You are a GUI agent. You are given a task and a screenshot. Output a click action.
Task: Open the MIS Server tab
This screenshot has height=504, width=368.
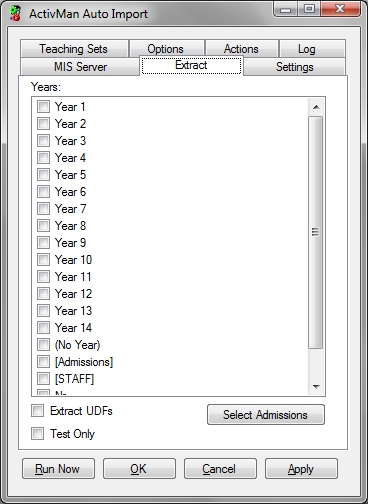click(80, 66)
